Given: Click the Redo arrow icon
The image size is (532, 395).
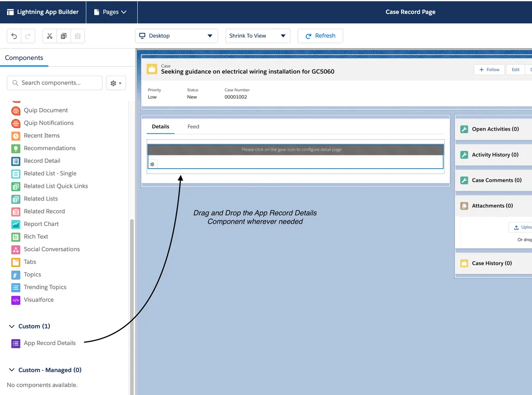Looking at the screenshot, I should (x=27, y=36).
